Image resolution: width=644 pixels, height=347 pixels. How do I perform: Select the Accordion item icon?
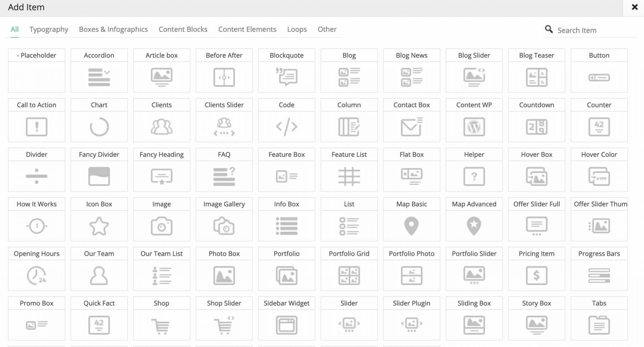[99, 77]
